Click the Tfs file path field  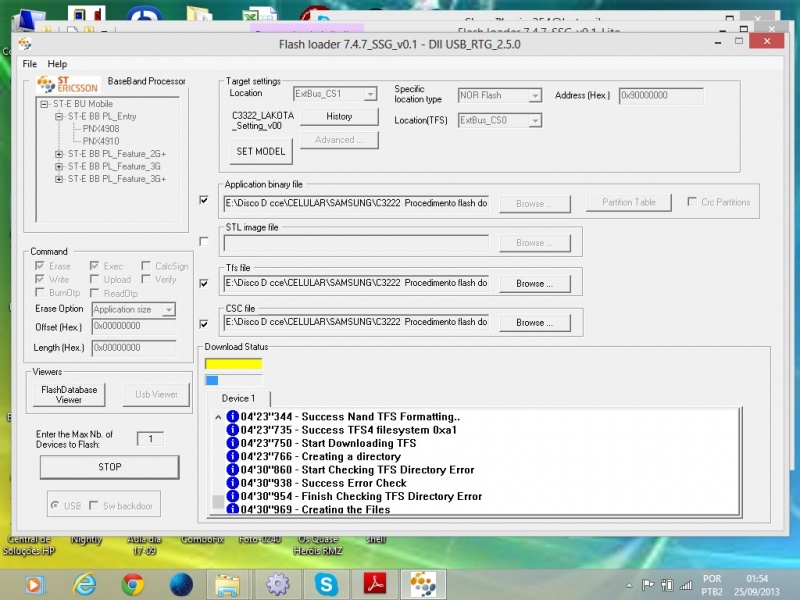[x=356, y=283]
